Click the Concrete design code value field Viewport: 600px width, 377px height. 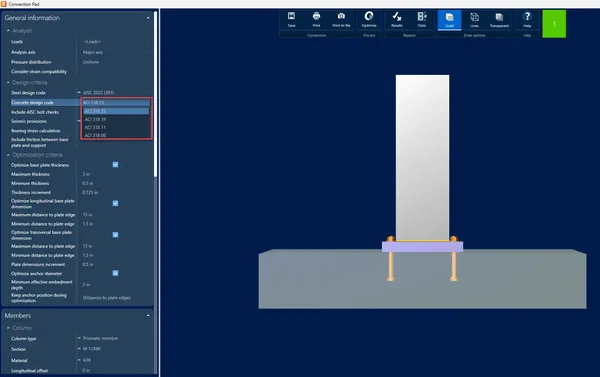[116, 102]
